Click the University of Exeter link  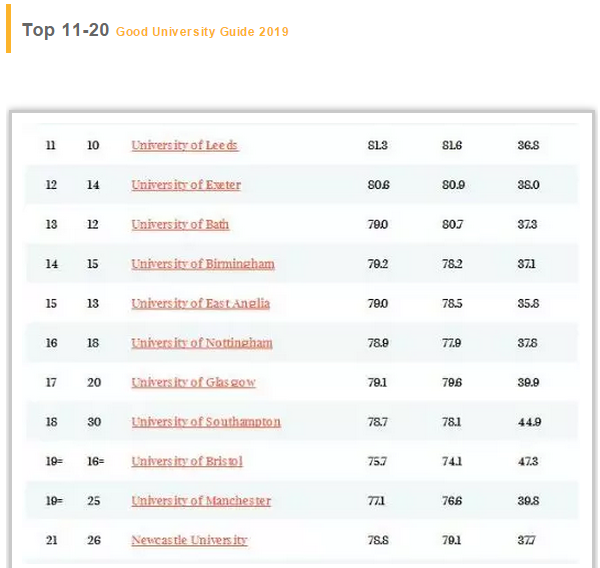pos(185,185)
